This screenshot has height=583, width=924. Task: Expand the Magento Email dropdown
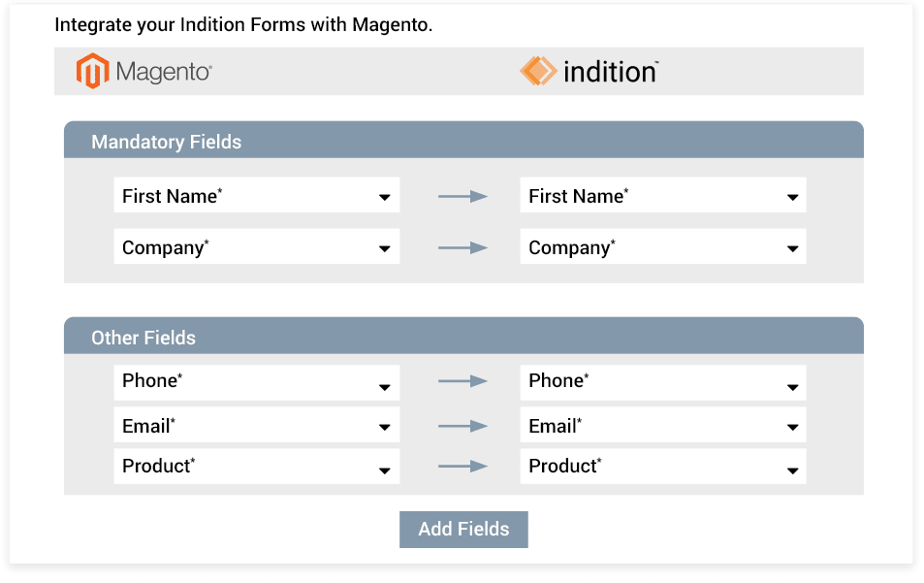pyautogui.click(x=257, y=425)
